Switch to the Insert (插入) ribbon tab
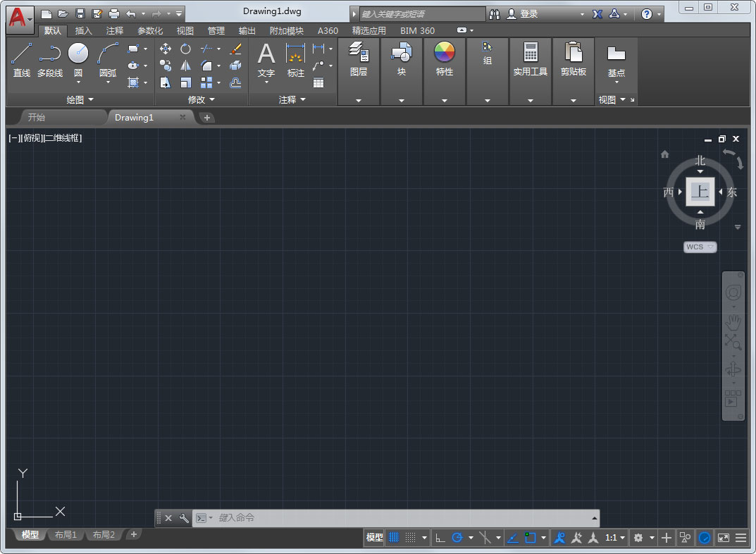Image resolution: width=756 pixels, height=554 pixels. click(82, 30)
